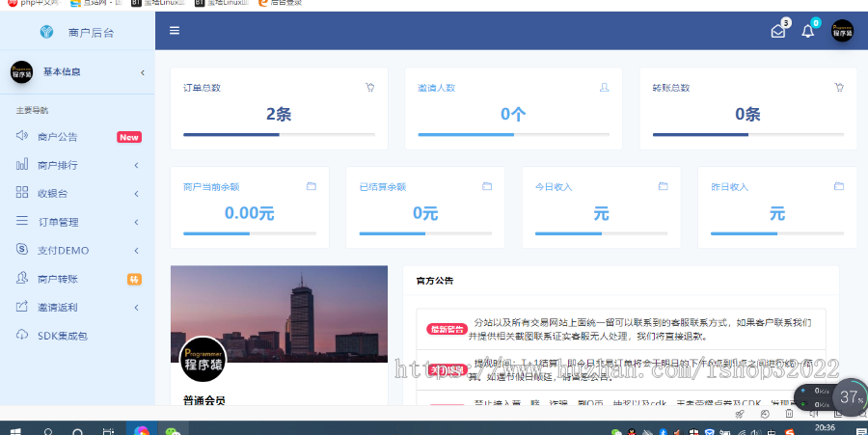
Task: Click the 商户排行 bar chart icon
Action: (21, 164)
